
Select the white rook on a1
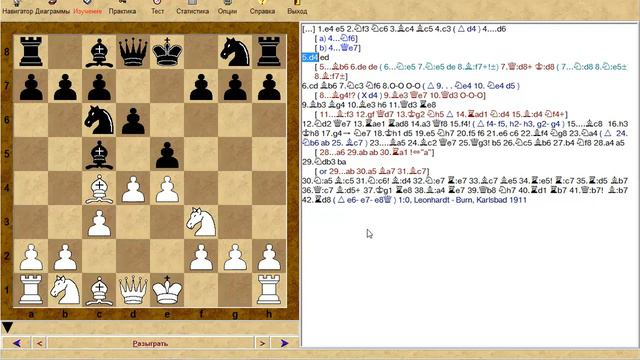tap(31, 289)
